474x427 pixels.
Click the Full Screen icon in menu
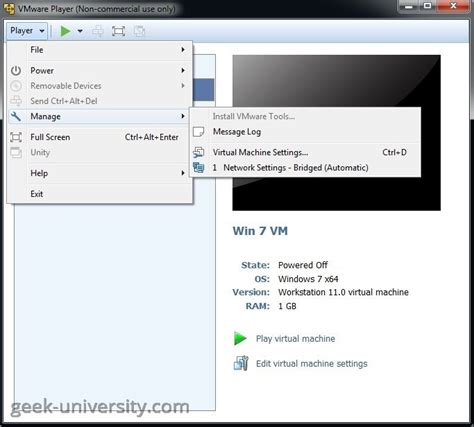[16, 137]
